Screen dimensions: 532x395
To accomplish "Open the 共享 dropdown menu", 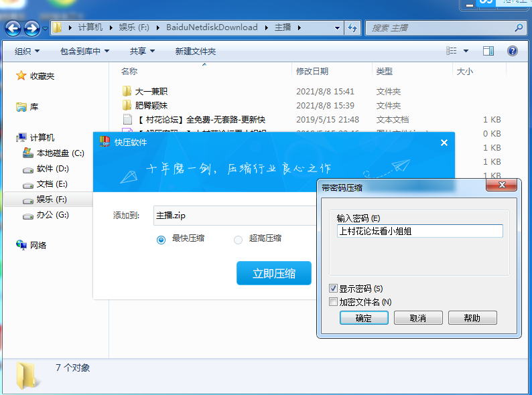I will pyautogui.click(x=142, y=51).
